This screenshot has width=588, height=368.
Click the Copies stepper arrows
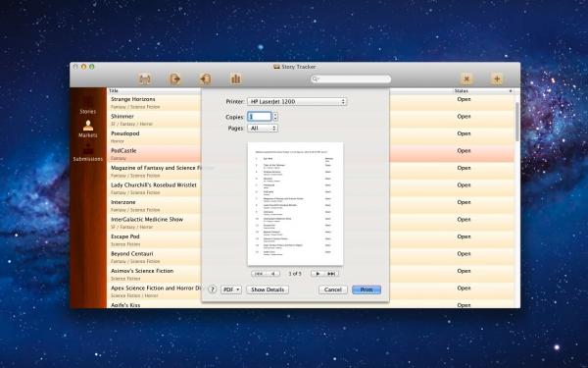click(275, 117)
